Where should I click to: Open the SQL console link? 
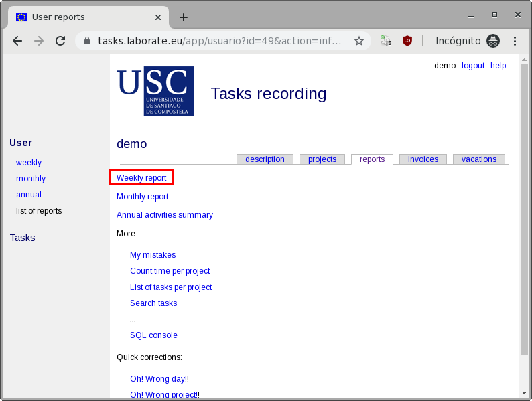pyautogui.click(x=153, y=335)
